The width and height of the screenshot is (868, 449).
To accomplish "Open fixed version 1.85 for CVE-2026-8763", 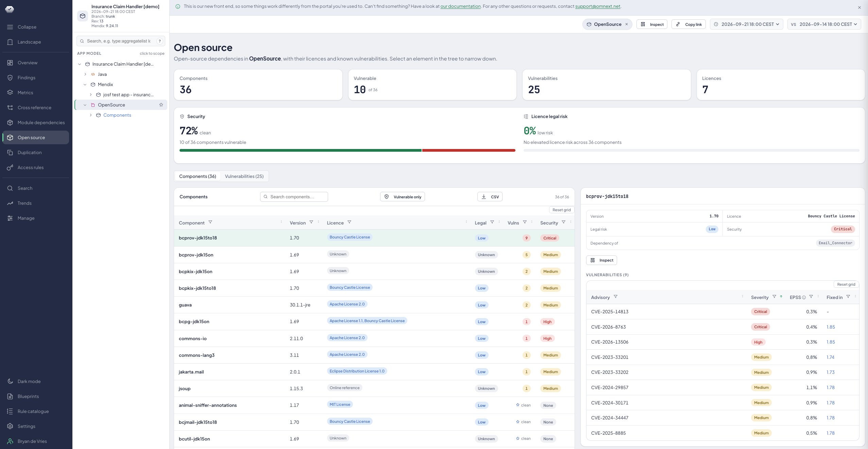I will (831, 327).
